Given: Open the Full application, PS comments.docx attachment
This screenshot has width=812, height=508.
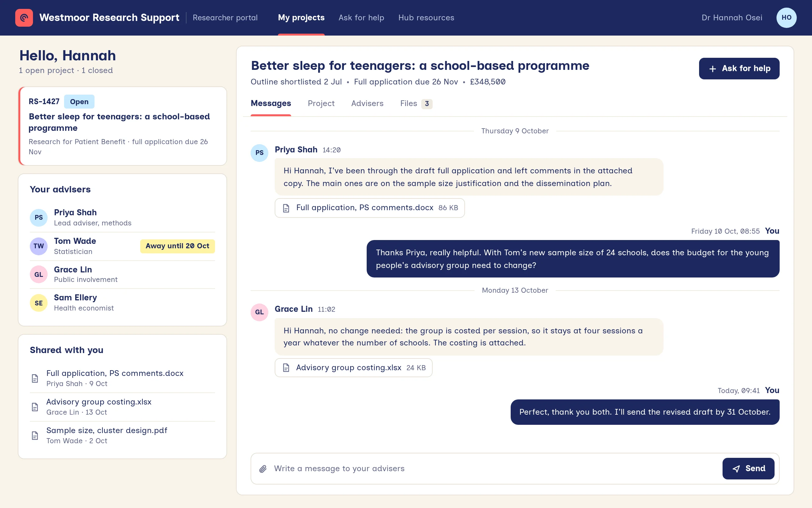Looking at the screenshot, I should pos(370,208).
